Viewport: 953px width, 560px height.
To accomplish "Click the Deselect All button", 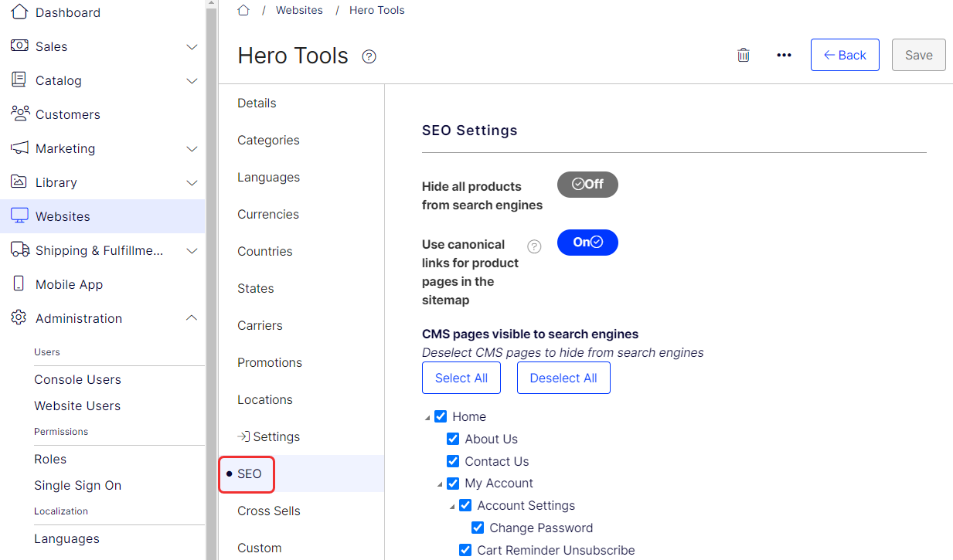I will point(563,378).
